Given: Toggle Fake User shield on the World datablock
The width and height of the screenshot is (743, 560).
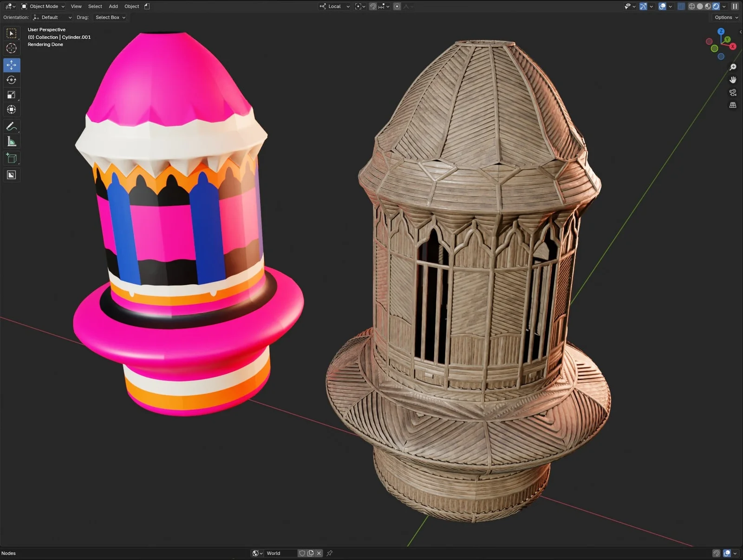Looking at the screenshot, I should click(x=302, y=553).
